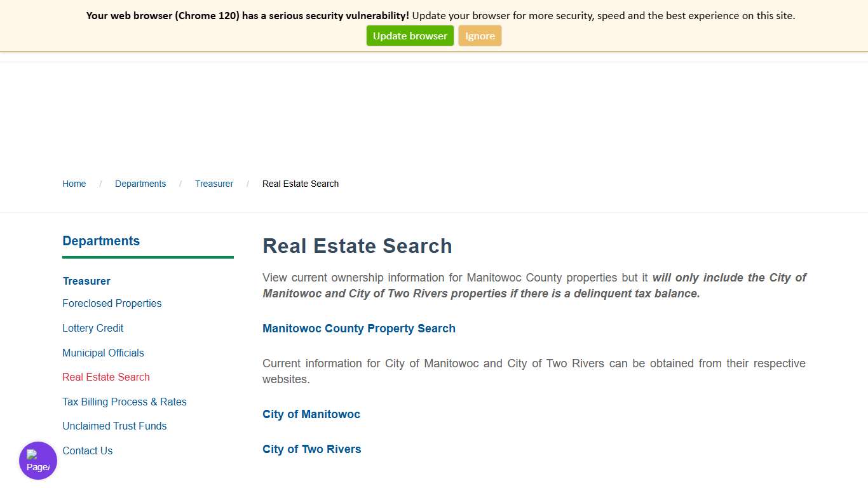The height and width of the screenshot is (488, 868).
Task: Open Manitowoc County Property Search
Action: coord(359,329)
